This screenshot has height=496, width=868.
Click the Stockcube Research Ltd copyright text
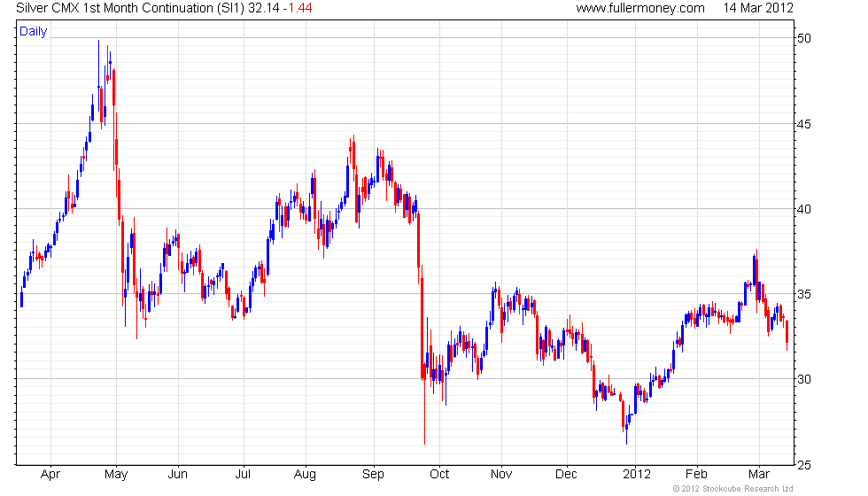pos(733,489)
